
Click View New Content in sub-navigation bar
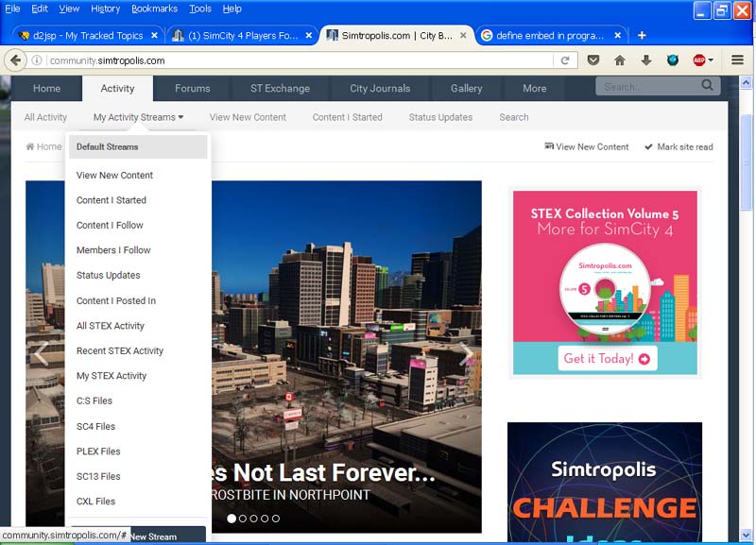click(x=248, y=117)
